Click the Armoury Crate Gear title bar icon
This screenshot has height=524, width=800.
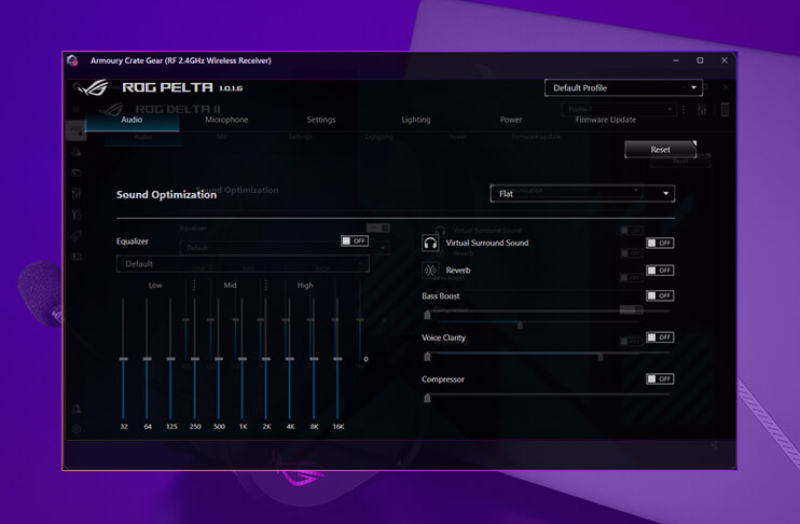coord(72,61)
